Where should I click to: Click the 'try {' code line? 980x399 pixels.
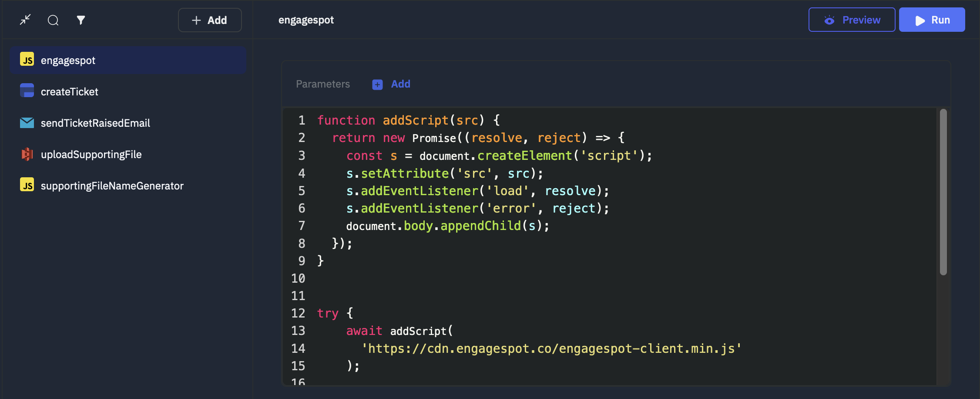[335, 313]
